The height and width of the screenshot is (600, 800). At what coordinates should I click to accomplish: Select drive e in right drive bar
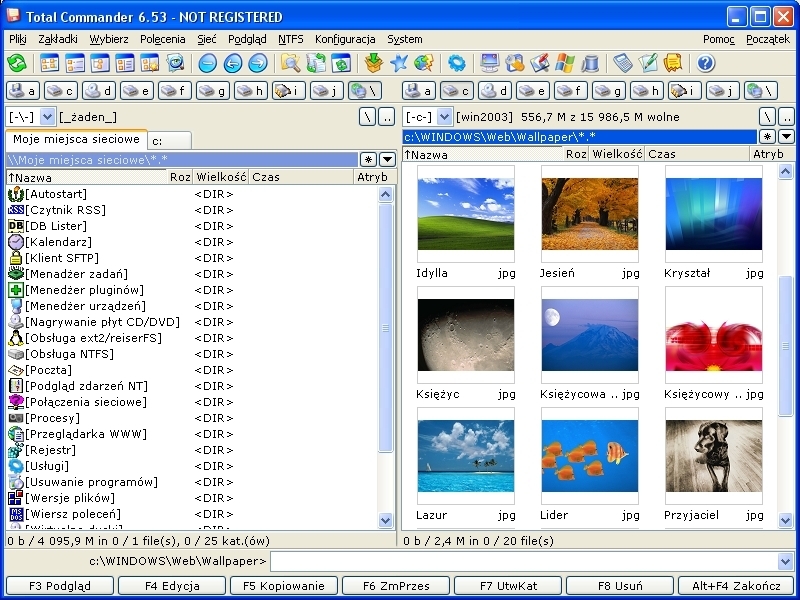[532, 91]
